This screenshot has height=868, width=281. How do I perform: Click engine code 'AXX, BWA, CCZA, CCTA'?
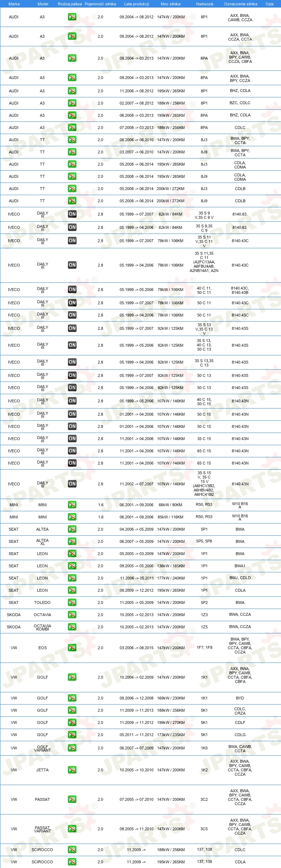pos(240,37)
